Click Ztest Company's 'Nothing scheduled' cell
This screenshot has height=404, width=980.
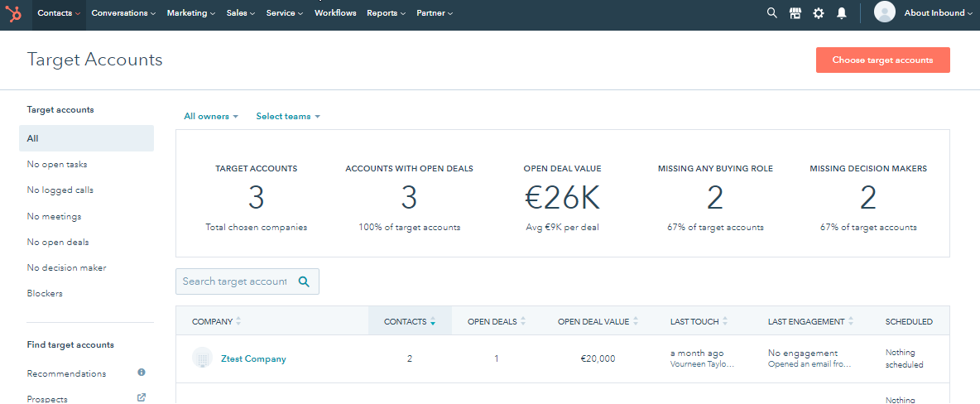(x=905, y=358)
